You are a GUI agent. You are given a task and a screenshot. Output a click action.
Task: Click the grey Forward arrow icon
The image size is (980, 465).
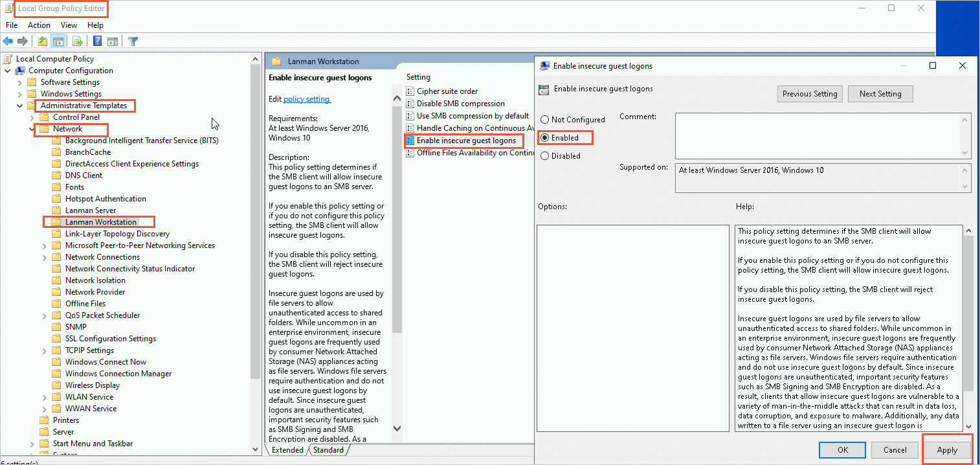tap(23, 41)
